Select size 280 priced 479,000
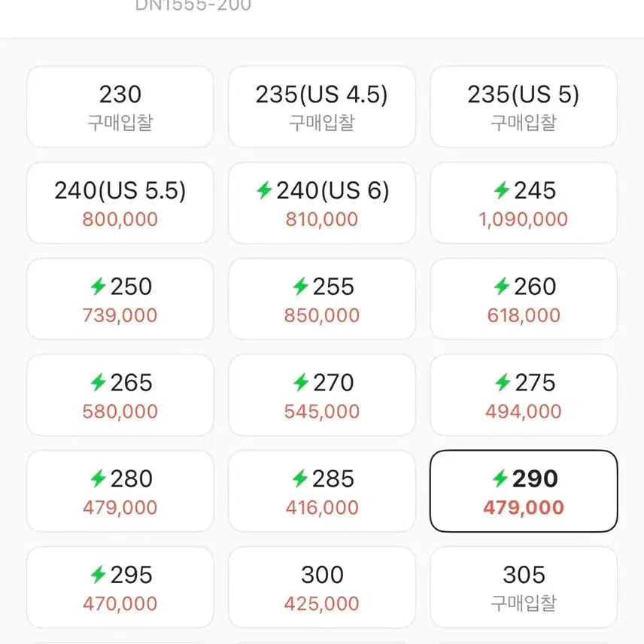Viewport: 644px width, 644px height. click(120, 491)
